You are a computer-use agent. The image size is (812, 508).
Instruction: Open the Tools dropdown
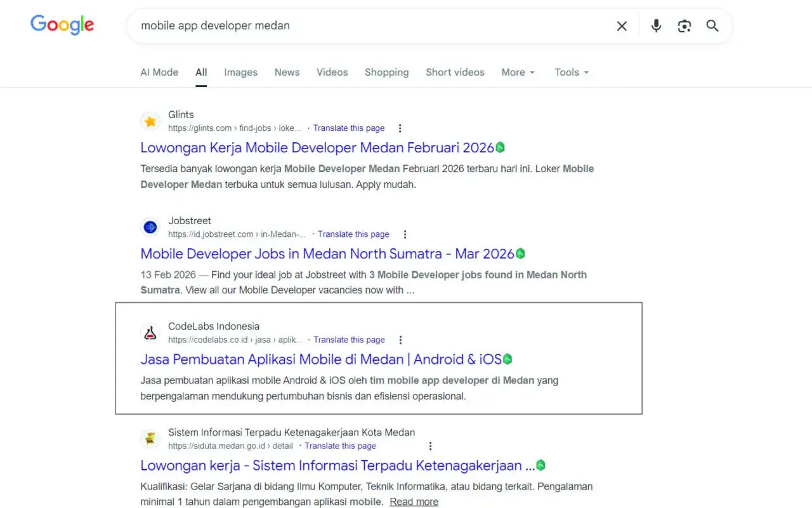(x=570, y=72)
